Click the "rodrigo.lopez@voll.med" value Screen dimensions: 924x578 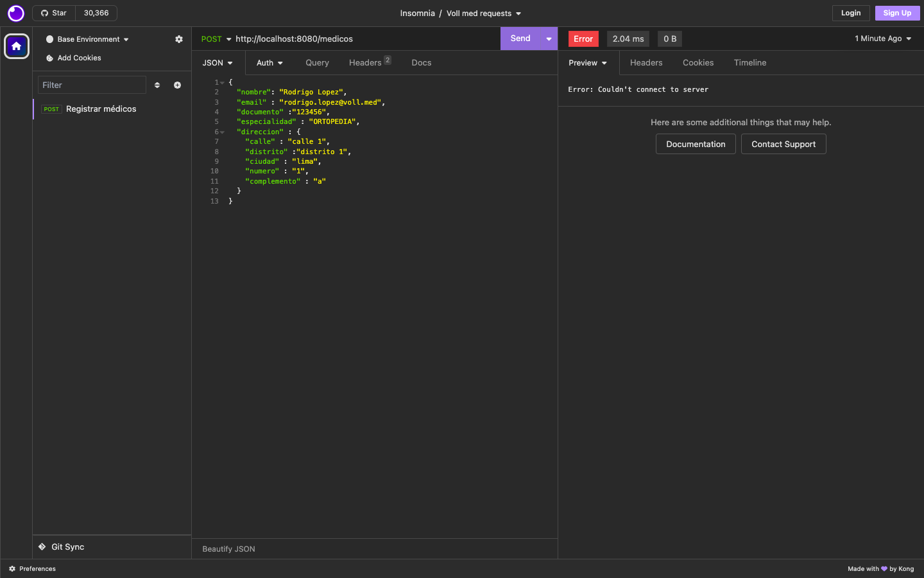click(330, 102)
